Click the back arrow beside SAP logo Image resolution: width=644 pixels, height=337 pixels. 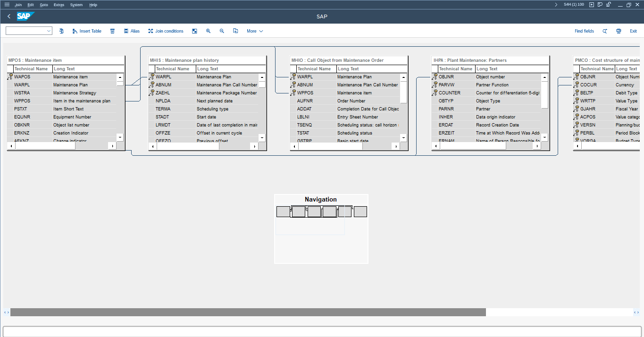(x=9, y=17)
